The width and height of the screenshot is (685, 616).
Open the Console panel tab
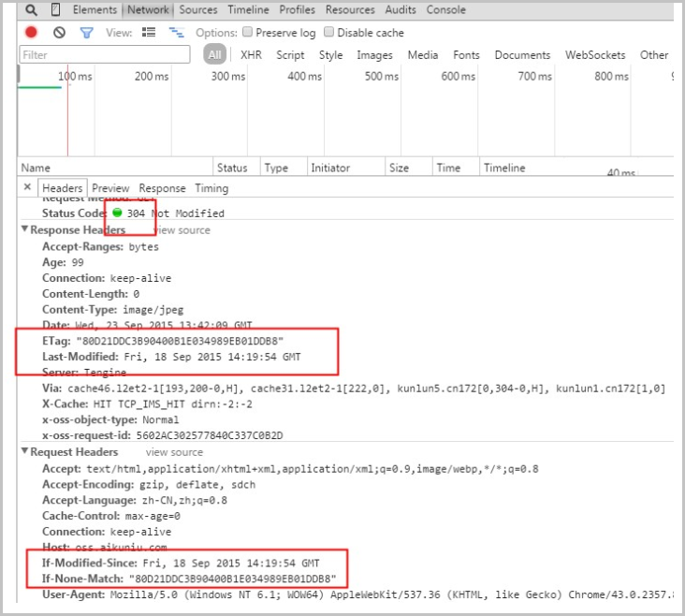[x=446, y=9]
